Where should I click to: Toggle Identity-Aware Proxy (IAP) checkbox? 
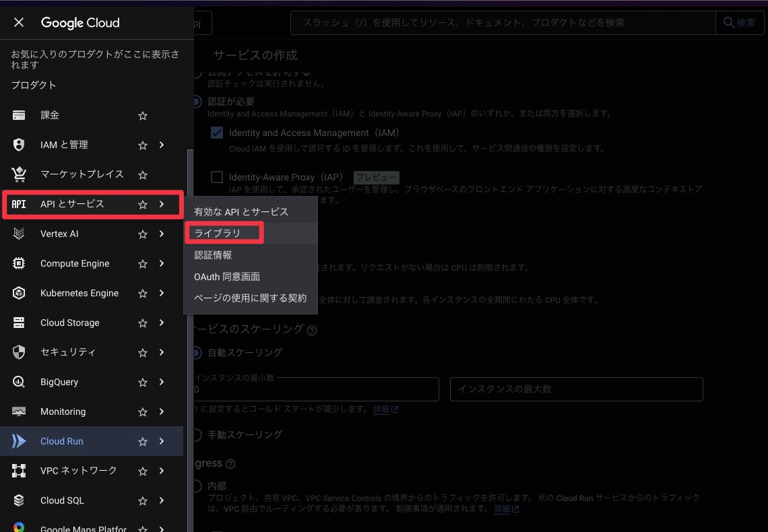[217, 177]
